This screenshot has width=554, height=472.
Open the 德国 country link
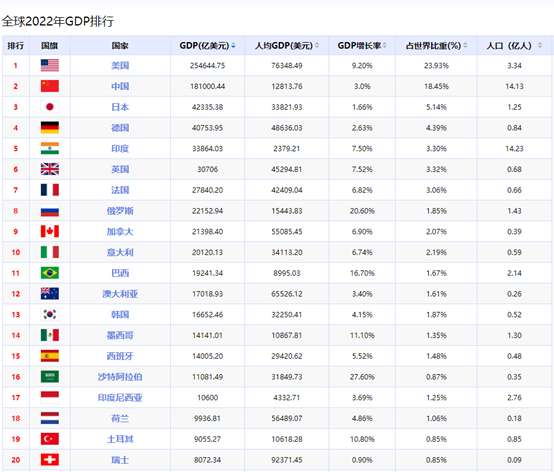coord(120,128)
